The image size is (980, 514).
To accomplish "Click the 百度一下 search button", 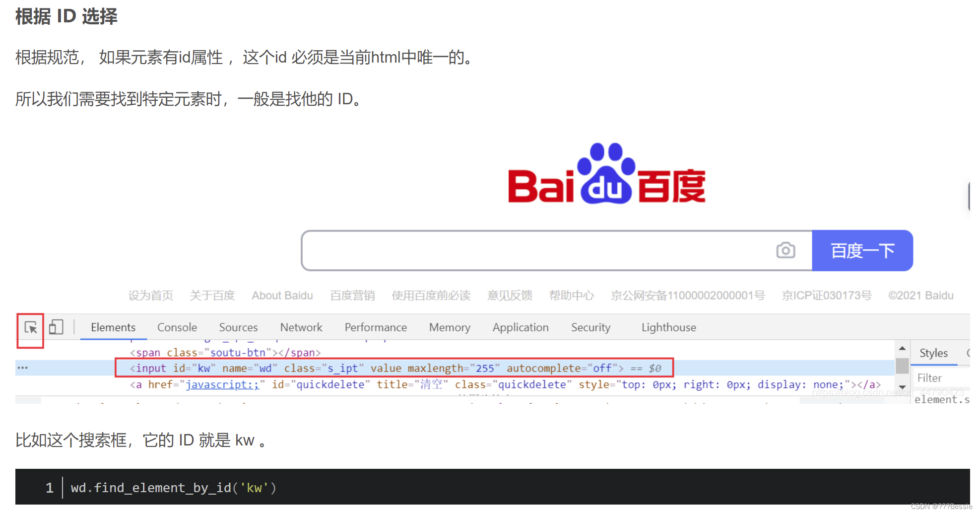I will click(862, 250).
